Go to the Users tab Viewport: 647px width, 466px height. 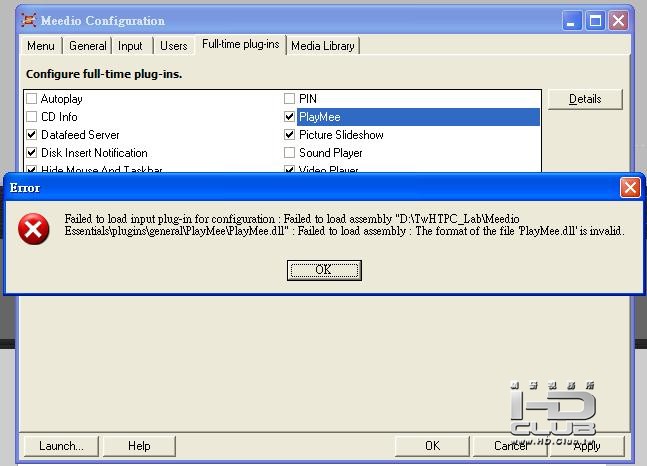(x=174, y=46)
